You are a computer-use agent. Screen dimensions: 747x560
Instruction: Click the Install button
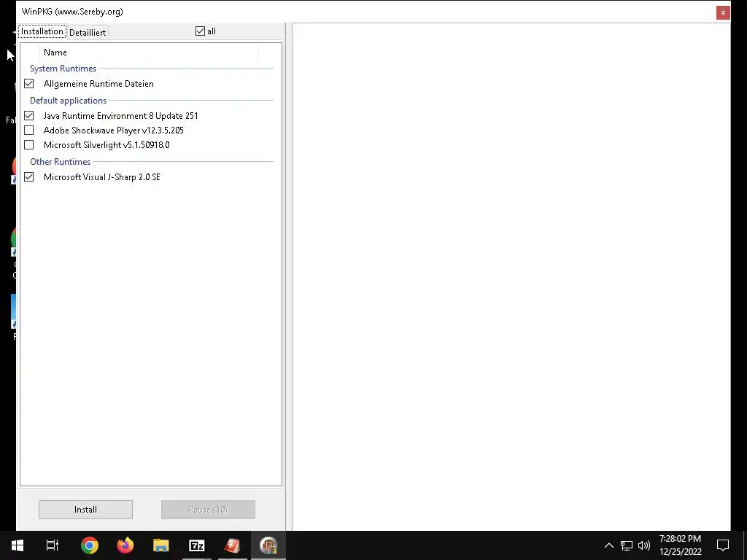point(86,510)
